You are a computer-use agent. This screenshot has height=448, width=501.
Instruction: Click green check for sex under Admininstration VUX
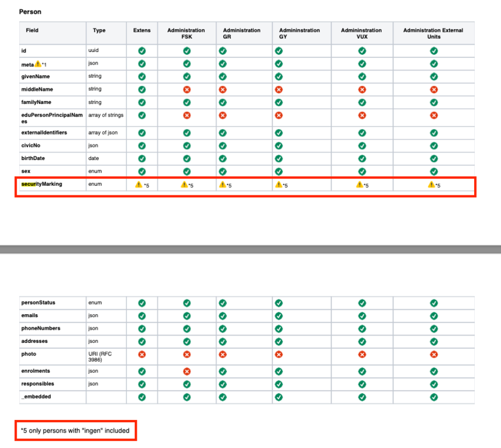[x=361, y=171]
